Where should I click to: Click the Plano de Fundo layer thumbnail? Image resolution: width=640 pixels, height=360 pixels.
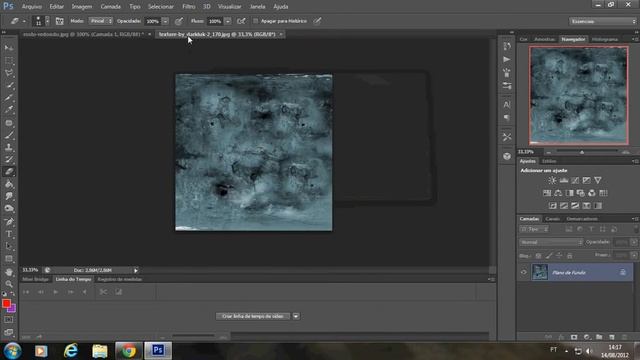point(540,272)
